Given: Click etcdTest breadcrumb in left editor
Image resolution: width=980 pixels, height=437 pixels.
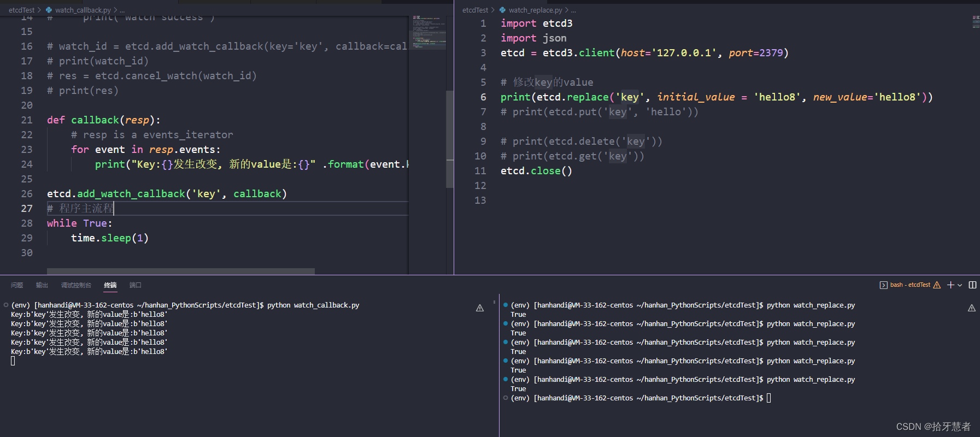Looking at the screenshot, I should coord(21,10).
